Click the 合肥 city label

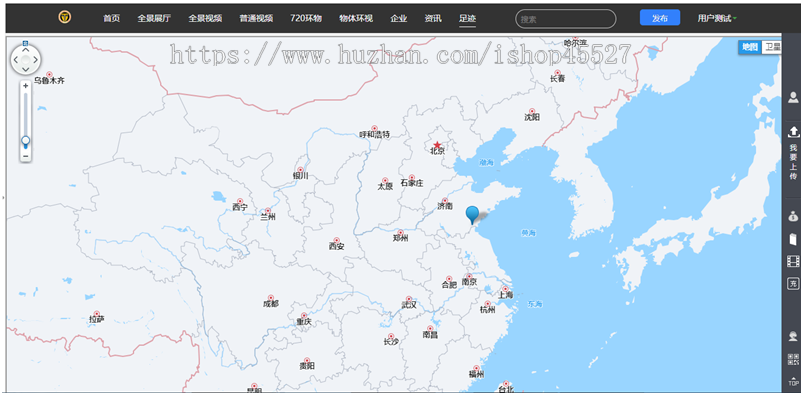click(x=449, y=285)
